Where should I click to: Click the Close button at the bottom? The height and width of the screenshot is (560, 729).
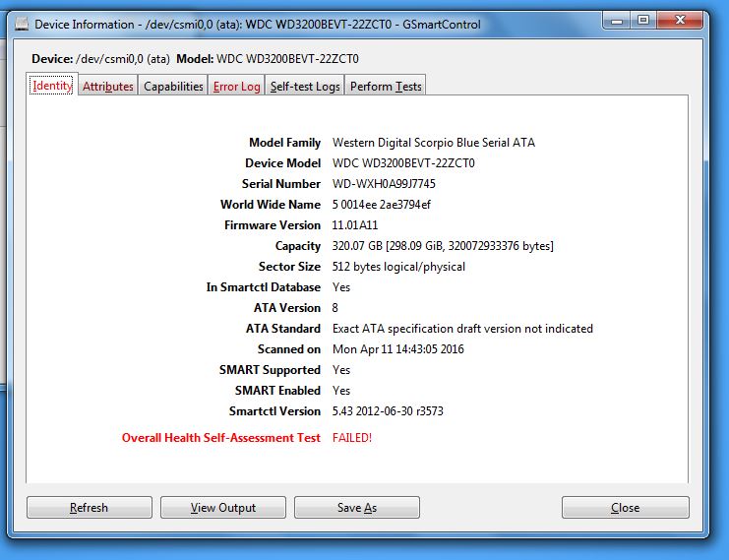[626, 508]
